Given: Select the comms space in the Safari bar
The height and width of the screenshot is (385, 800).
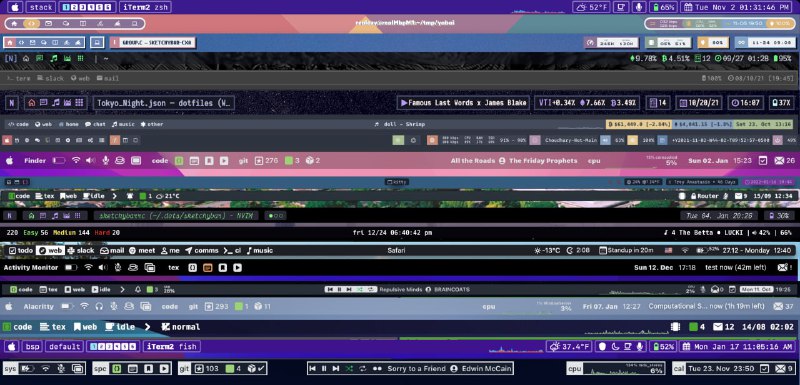Looking at the screenshot, I should (x=202, y=250).
